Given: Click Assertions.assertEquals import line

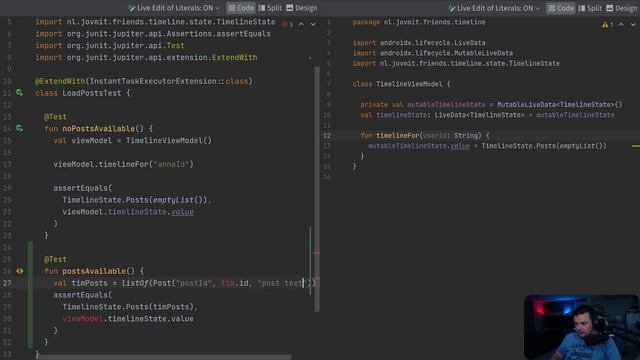Looking at the screenshot, I should coord(153,33).
